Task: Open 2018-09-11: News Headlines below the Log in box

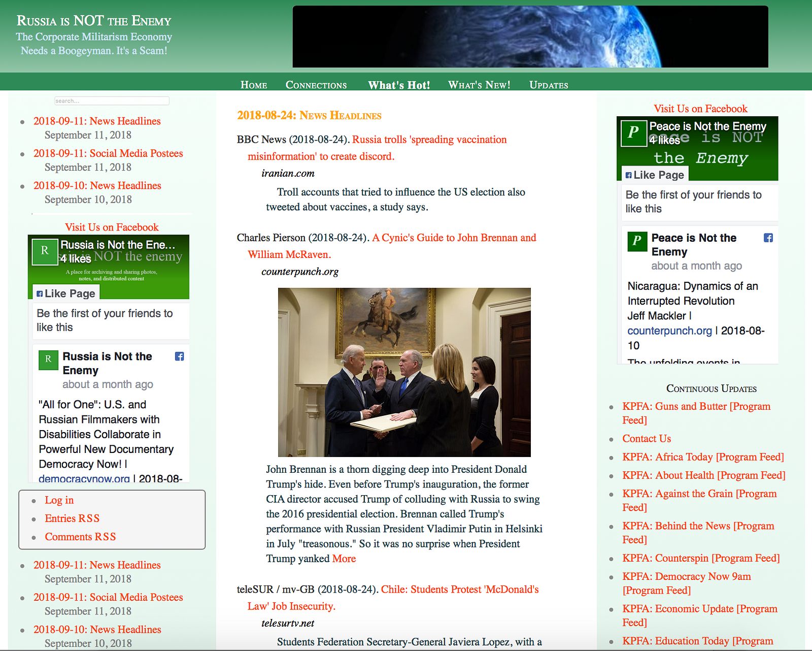Action: pos(97,565)
